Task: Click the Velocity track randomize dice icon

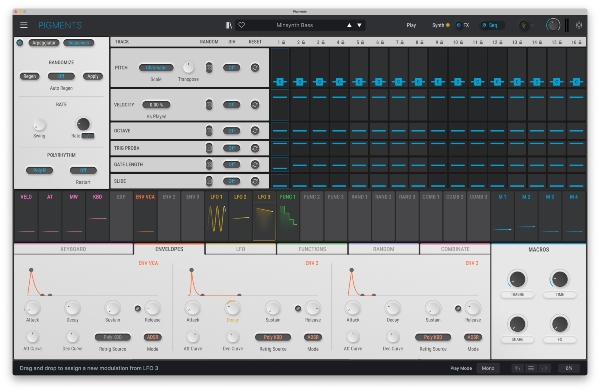Action: 209,105
